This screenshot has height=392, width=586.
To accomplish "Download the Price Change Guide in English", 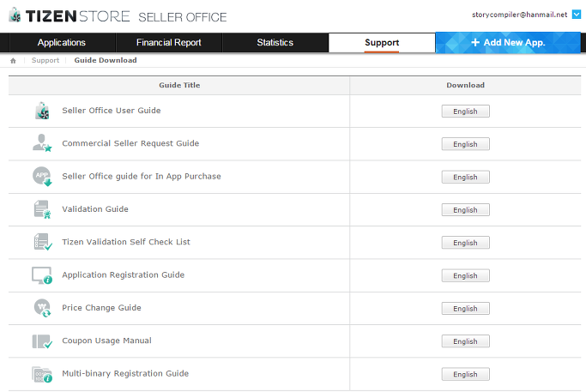I will pos(465,309).
